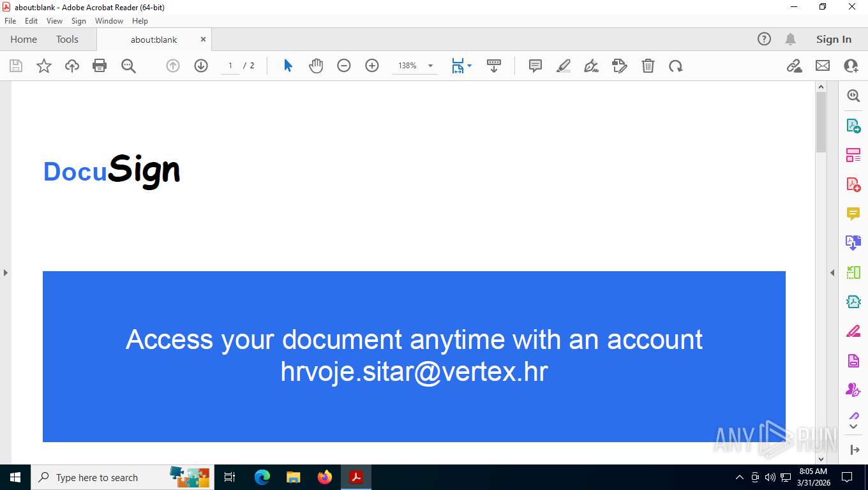The height and width of the screenshot is (490, 868).
Task: Click the scrolling mode keyboard icon
Action: coord(493,66)
